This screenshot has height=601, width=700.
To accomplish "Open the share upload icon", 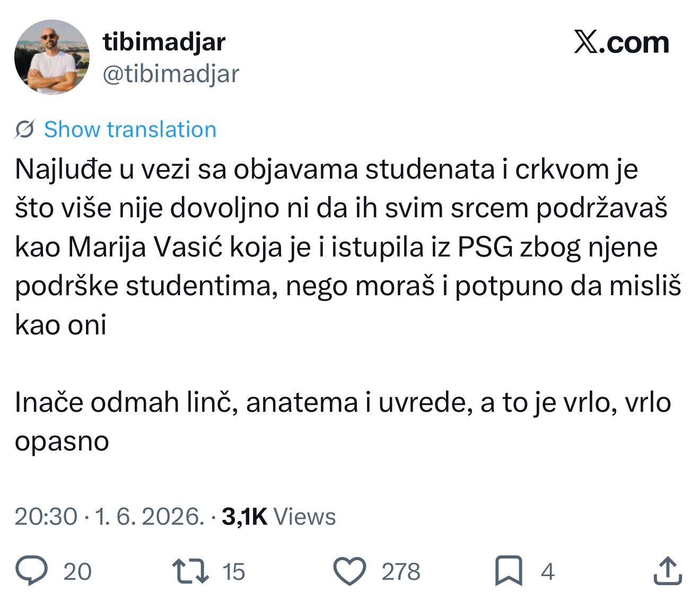I will [667, 571].
